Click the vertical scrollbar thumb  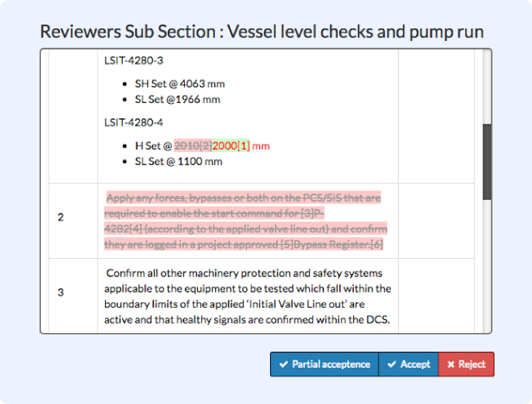pos(486,162)
